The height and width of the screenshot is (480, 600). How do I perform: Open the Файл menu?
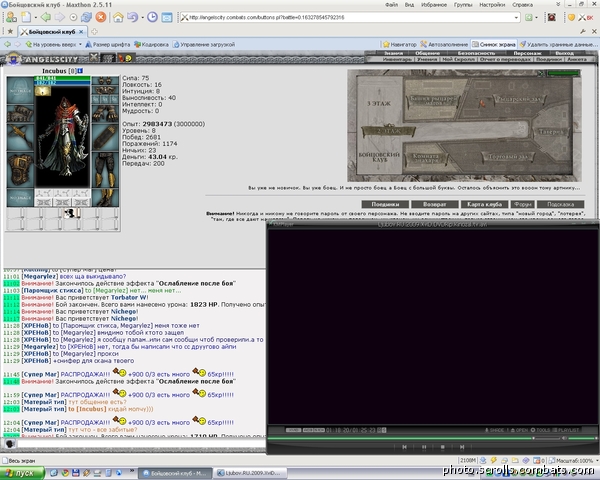391,5
